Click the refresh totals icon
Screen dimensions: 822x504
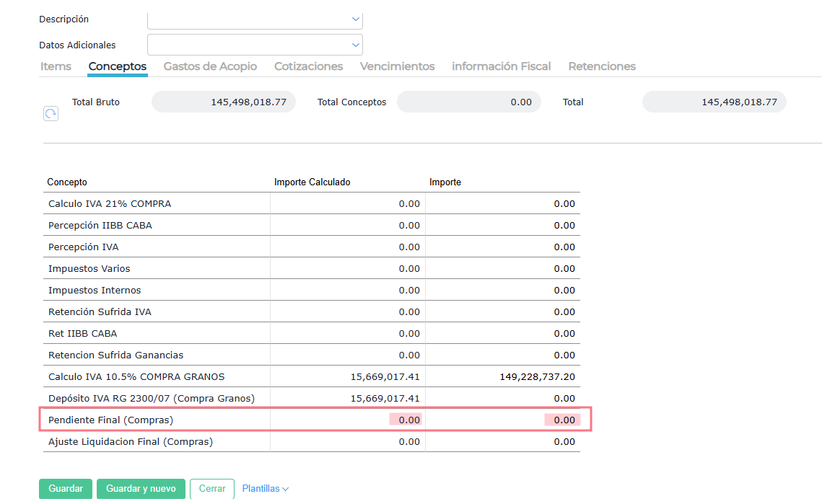[51, 113]
